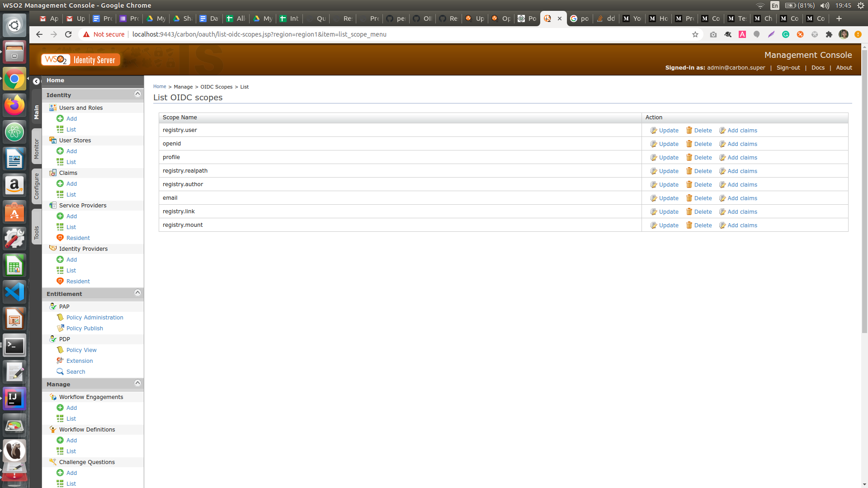Click green Add icon under Users and Roles
The image size is (868, 488).
[x=60, y=118]
